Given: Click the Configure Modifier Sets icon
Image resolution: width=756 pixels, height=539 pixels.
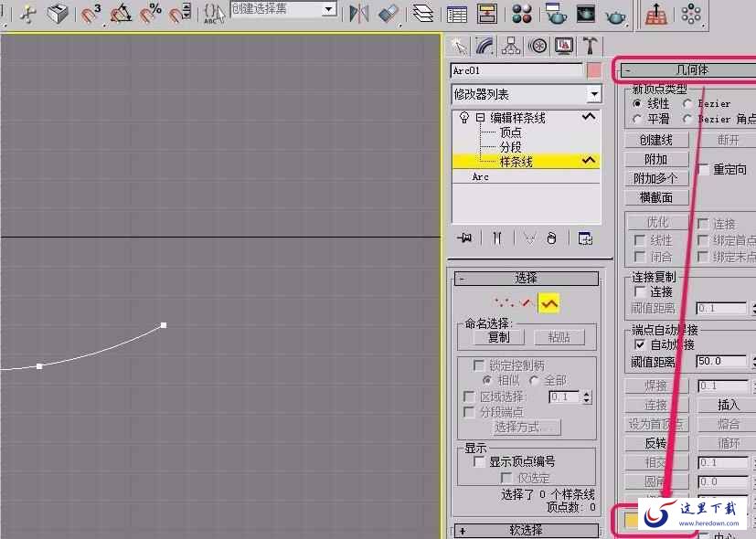Looking at the screenshot, I should click(585, 238).
